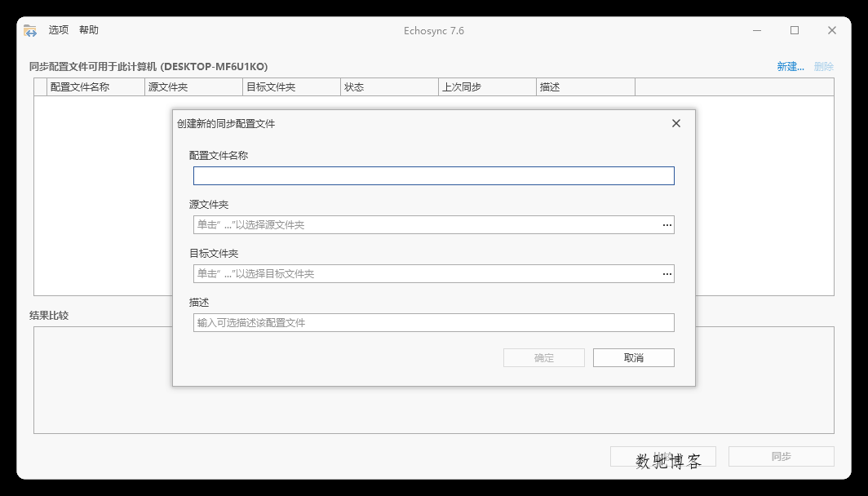The height and width of the screenshot is (496, 868).
Task: Sort by 描述 column header
Action: click(586, 87)
